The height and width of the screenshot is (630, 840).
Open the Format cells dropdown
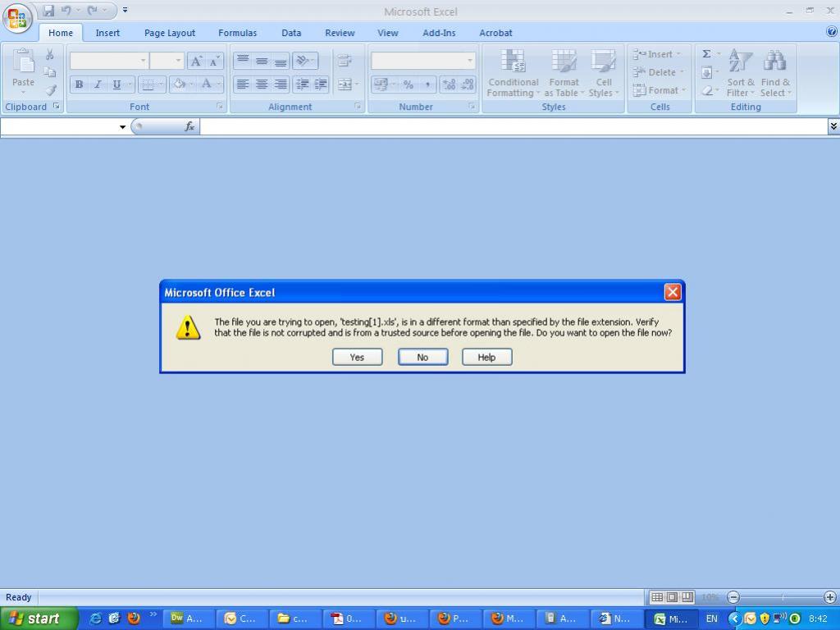659,90
